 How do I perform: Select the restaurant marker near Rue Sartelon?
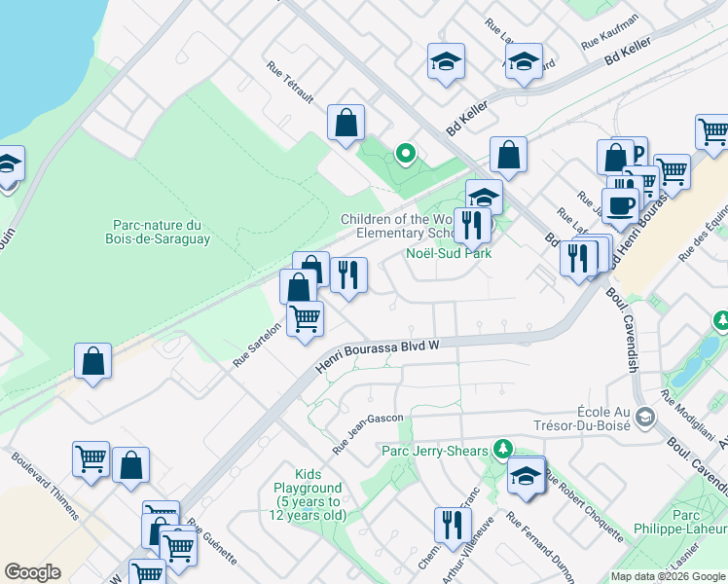(348, 277)
